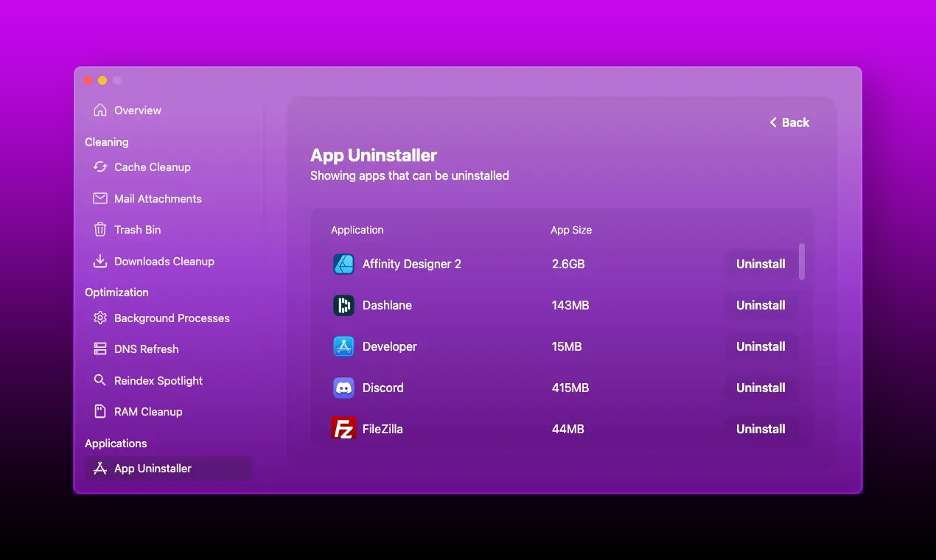Select the FileZilla app icon
936x560 pixels.
pos(344,429)
